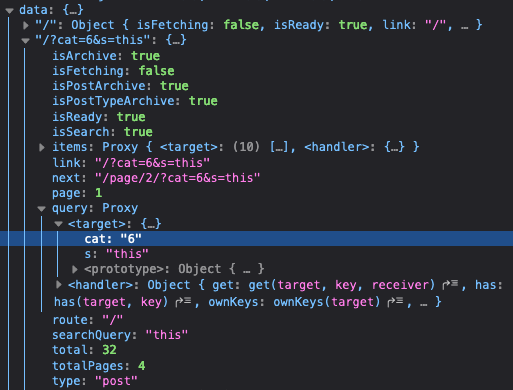
Task: Select the highlighted cat: "6" row
Action: [256, 239]
